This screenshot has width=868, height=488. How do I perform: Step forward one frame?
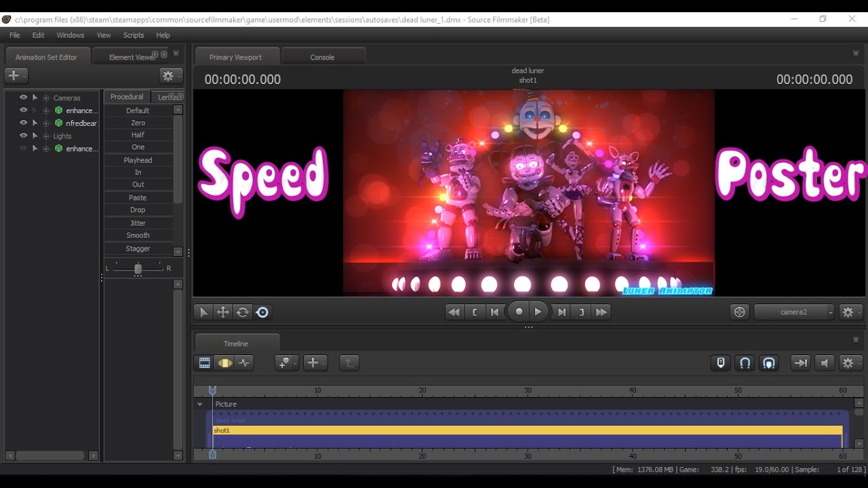(561, 312)
